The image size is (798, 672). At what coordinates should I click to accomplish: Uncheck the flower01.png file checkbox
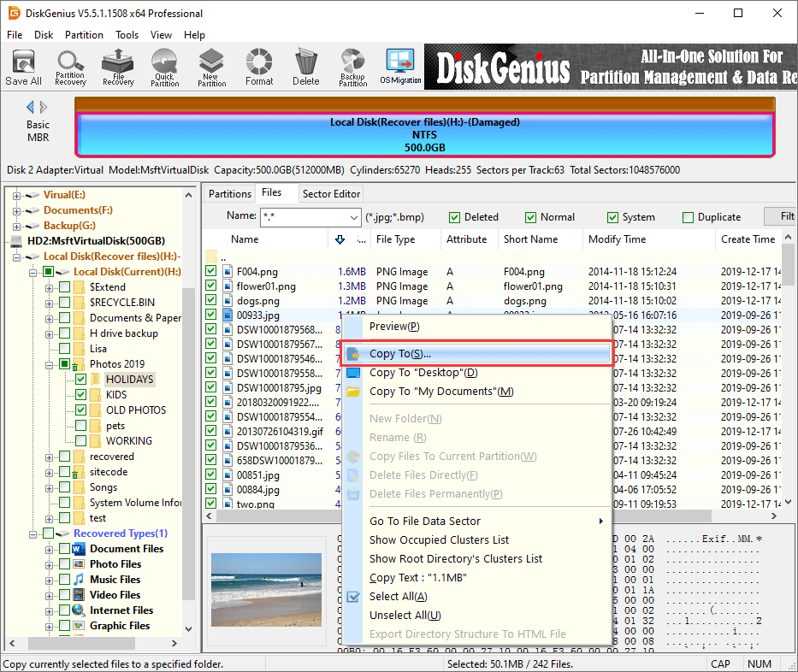[210, 286]
